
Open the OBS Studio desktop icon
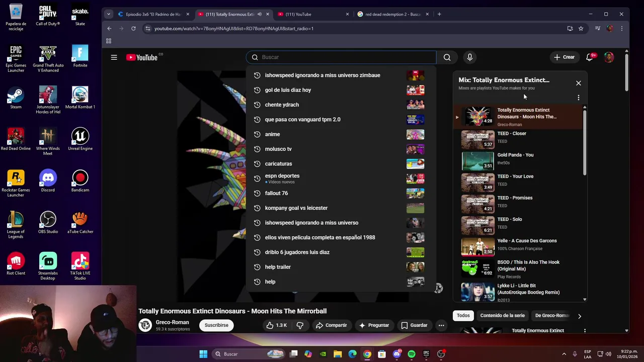point(48,223)
